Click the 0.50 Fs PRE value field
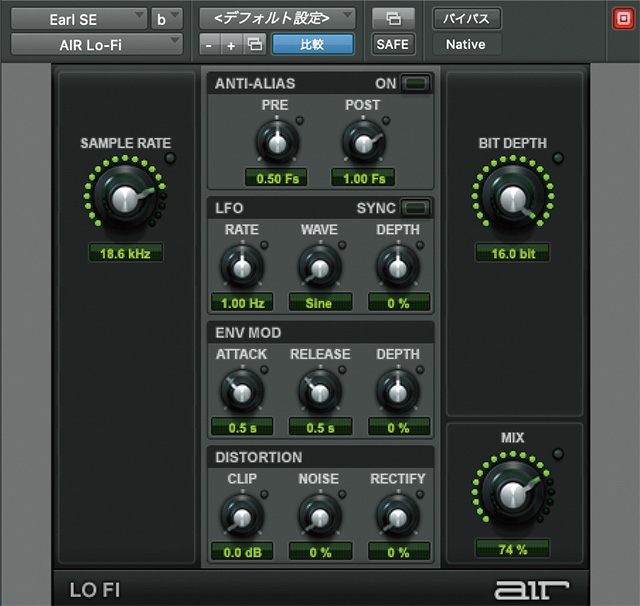 pyautogui.click(x=276, y=178)
